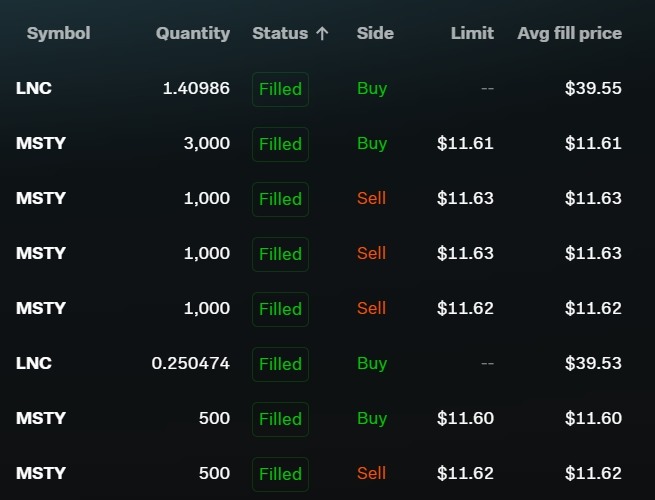Image resolution: width=655 pixels, height=500 pixels.
Task: Sort orders by Symbol column header
Action: (58, 33)
